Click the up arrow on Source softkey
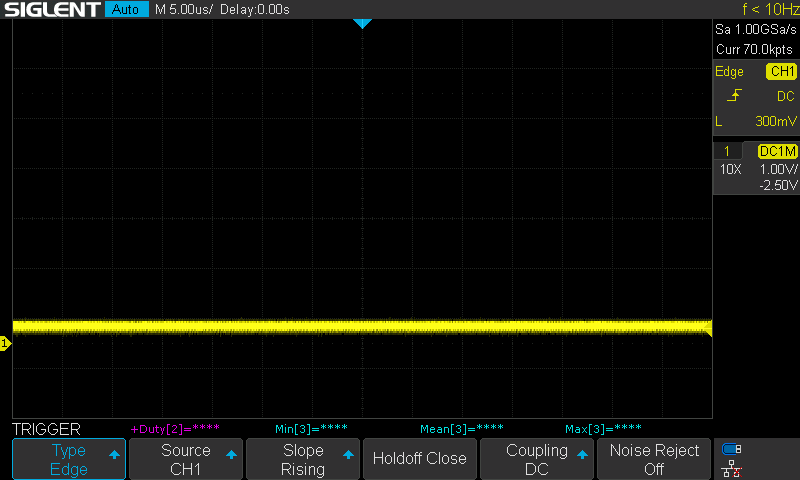This screenshot has height=480, width=800. coord(231,454)
